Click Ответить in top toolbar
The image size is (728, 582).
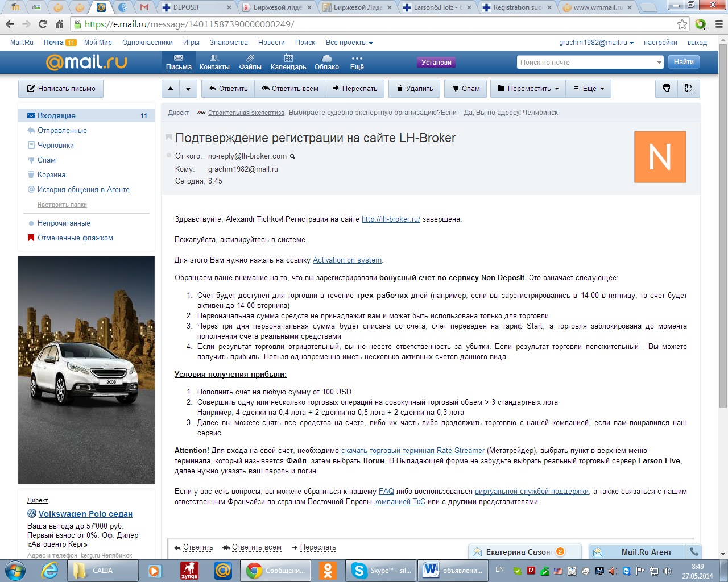(228, 89)
